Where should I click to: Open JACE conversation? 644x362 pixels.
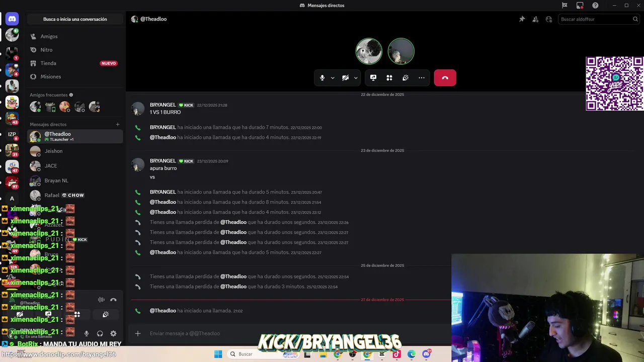pyautogui.click(x=75, y=165)
